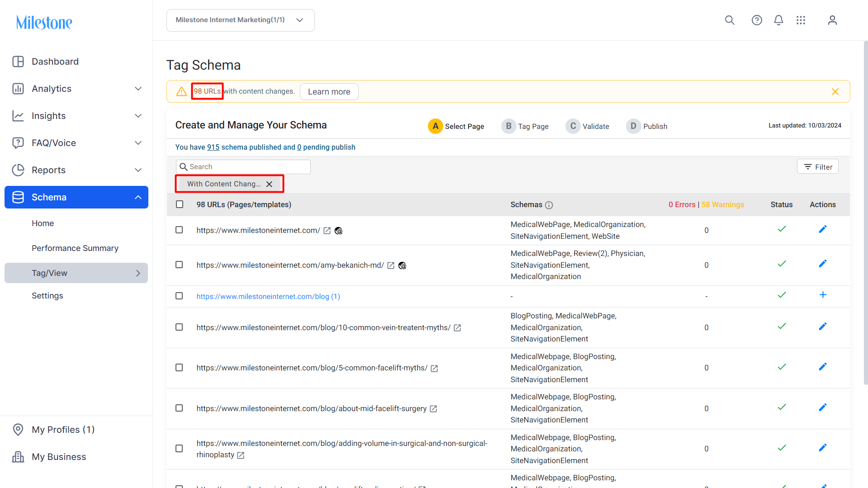Screen dimensions: 868x488
Task: Add schema for the blog (1) row
Action: [823, 295]
